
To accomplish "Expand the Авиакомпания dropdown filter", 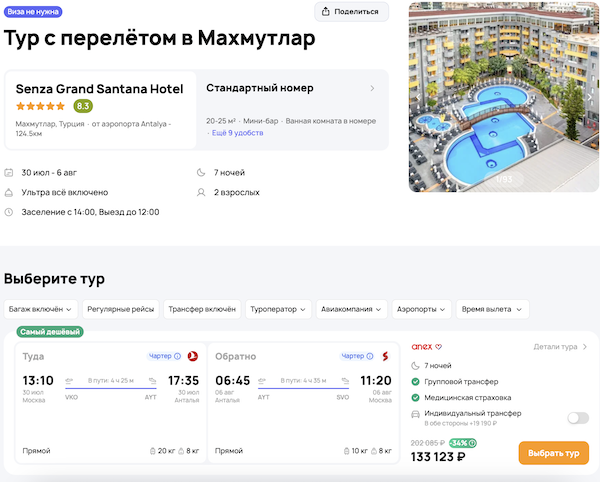I will (x=351, y=309).
